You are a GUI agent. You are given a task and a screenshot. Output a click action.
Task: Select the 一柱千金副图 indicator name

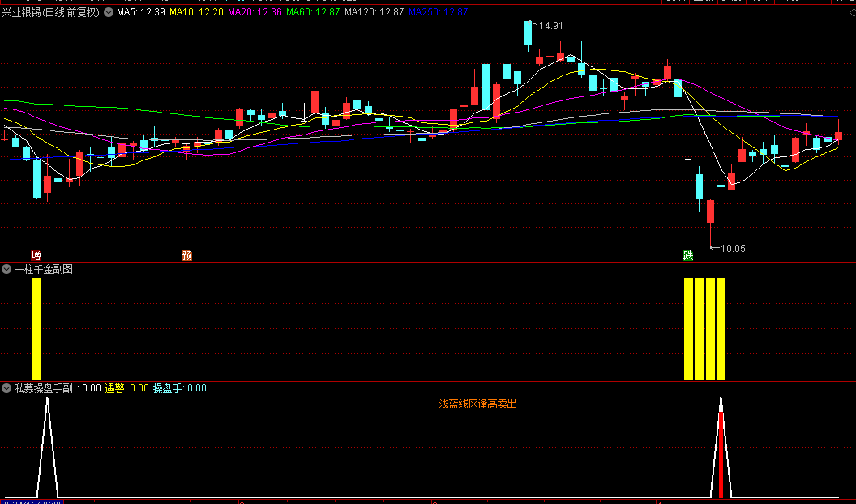click(x=43, y=269)
